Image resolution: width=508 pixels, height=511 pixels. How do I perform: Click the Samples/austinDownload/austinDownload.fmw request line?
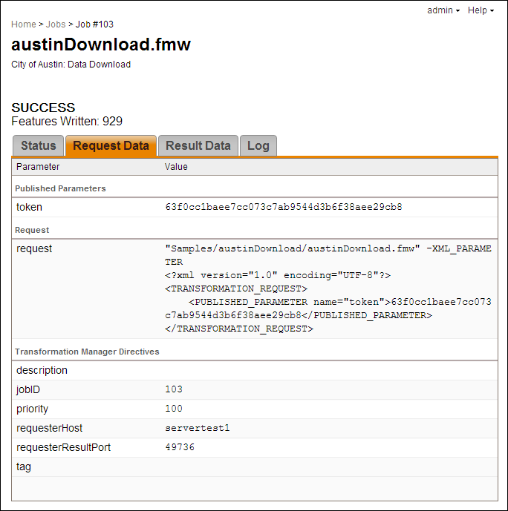pyautogui.click(x=328, y=255)
